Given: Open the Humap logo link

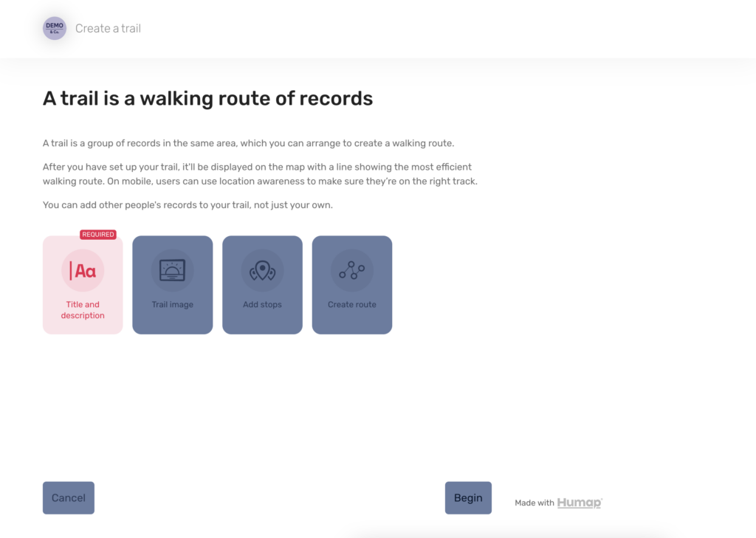Looking at the screenshot, I should [x=580, y=503].
